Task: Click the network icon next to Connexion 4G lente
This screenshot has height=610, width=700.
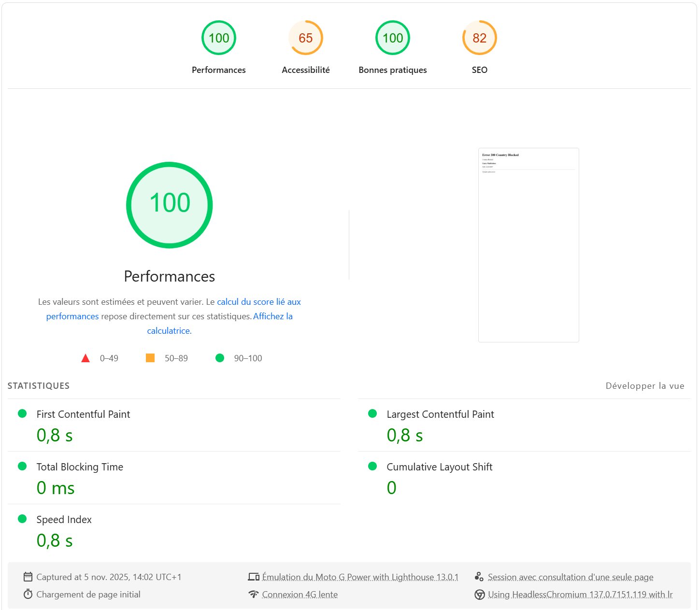Action: click(x=254, y=594)
